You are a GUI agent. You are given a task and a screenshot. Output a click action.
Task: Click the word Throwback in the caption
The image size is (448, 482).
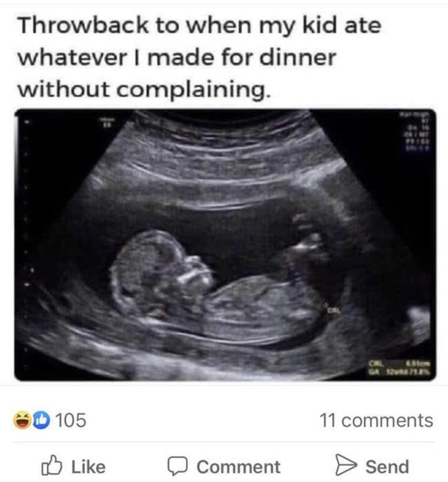[x=83, y=25]
